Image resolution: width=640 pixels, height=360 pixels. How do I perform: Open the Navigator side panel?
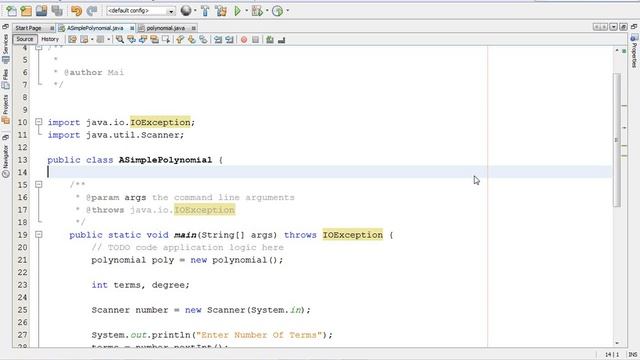click(x=5, y=160)
